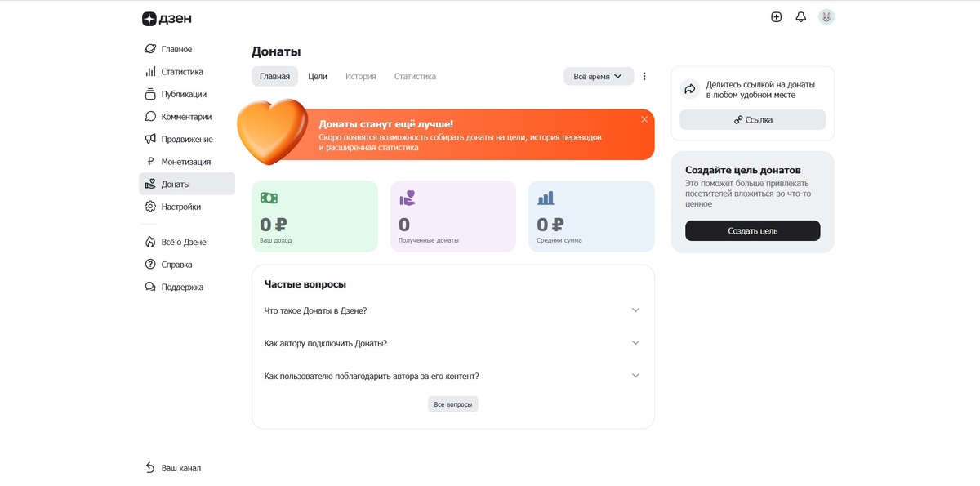Open the create publication plus icon
This screenshot has height=486, width=980.
click(x=776, y=17)
